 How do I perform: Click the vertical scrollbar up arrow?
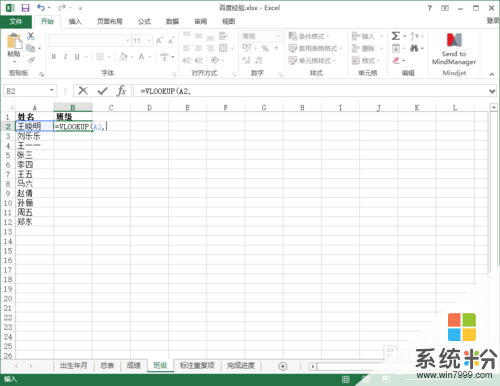[x=494, y=108]
